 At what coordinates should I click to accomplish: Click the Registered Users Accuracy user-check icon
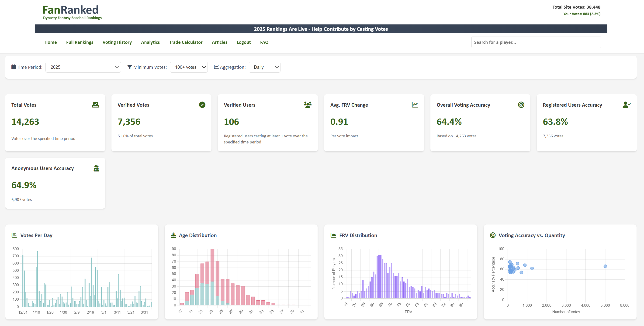[626, 105]
